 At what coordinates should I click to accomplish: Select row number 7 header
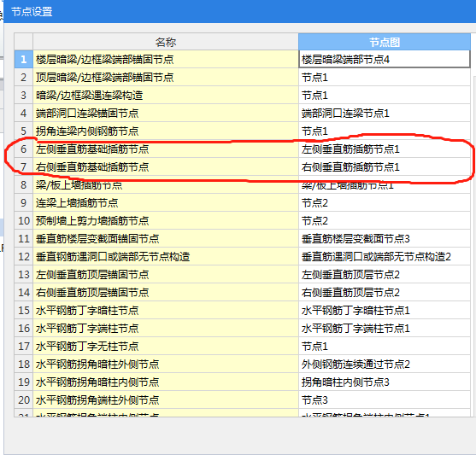[x=24, y=166]
